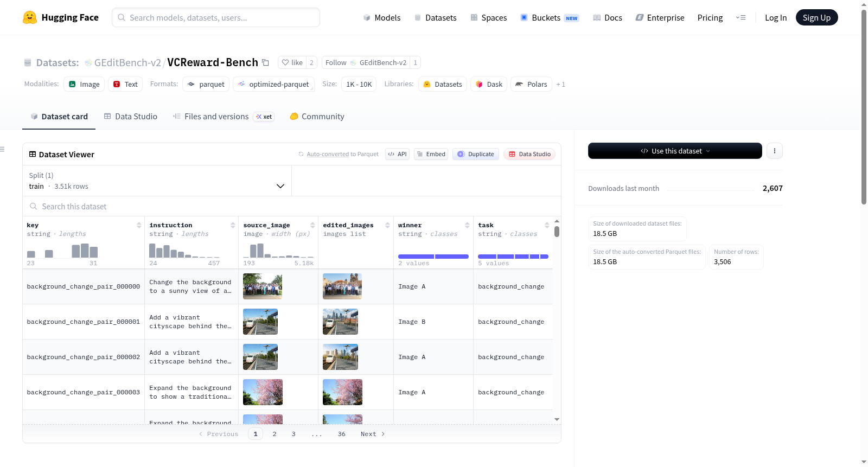Click the Duplicate button
Image resolution: width=868 pixels, height=467 pixels.
[x=476, y=154]
